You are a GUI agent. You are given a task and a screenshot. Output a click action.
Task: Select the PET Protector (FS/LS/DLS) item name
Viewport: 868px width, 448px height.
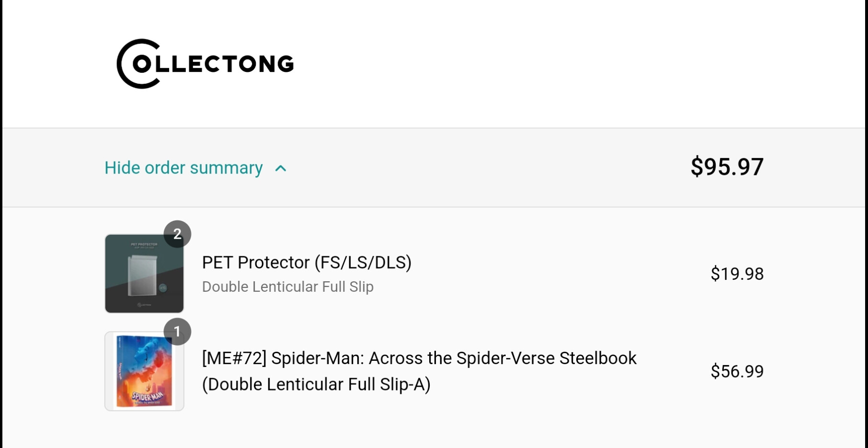click(307, 263)
